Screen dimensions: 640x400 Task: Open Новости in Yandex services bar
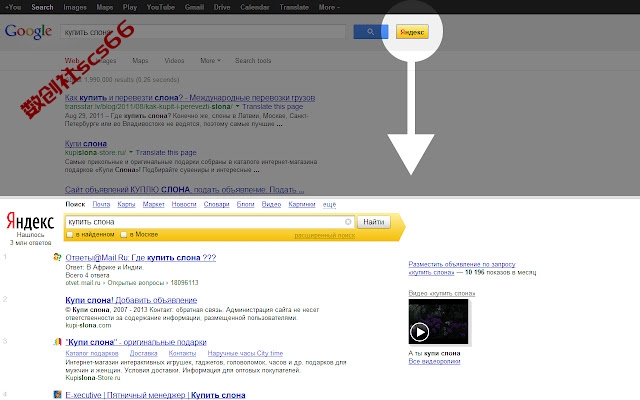click(184, 204)
